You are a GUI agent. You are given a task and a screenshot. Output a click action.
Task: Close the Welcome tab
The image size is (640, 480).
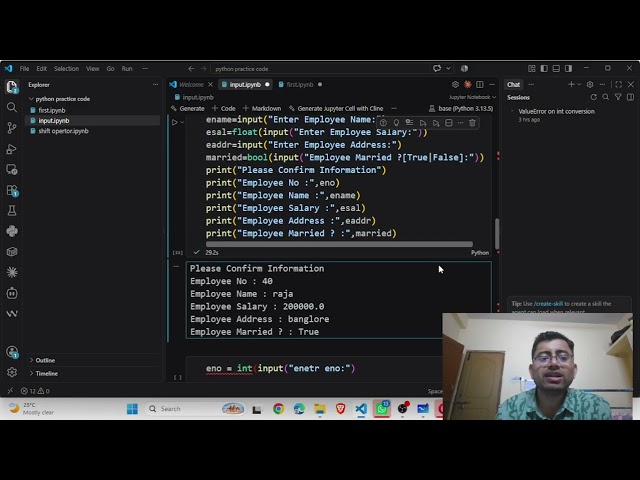coord(211,84)
